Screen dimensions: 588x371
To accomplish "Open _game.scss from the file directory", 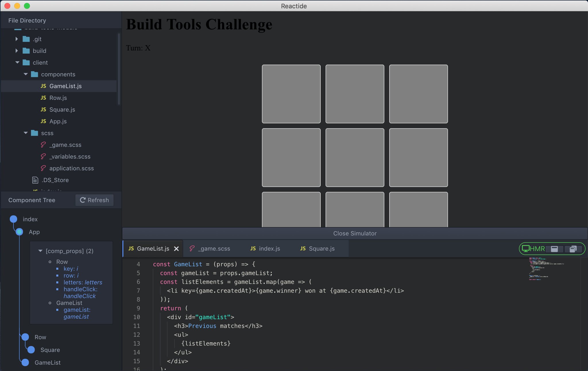I will coord(59,145).
